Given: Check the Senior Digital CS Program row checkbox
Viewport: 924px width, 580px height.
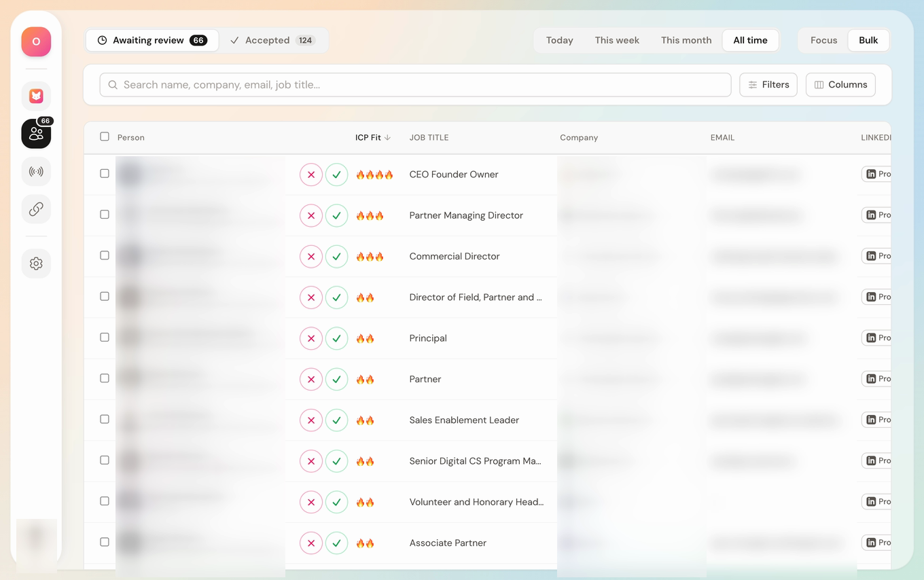Looking at the screenshot, I should (105, 460).
